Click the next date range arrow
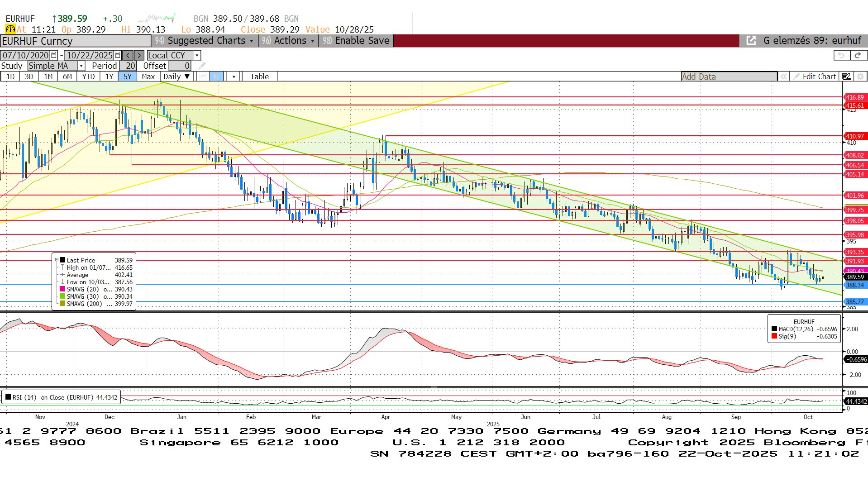This screenshot has width=868, height=477. click(139, 55)
